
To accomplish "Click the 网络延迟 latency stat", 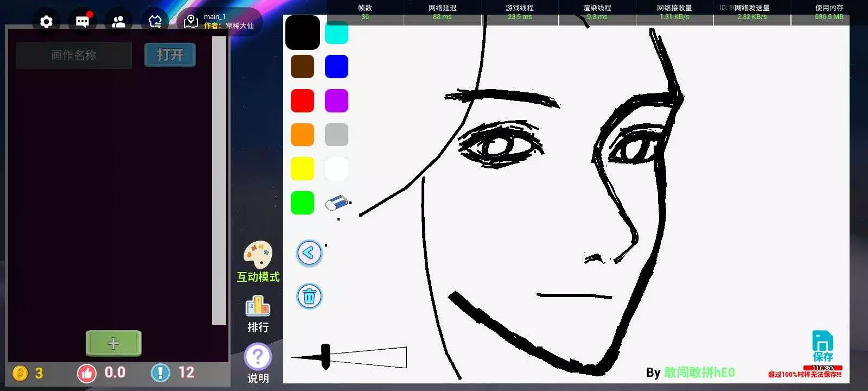I will pos(442,12).
